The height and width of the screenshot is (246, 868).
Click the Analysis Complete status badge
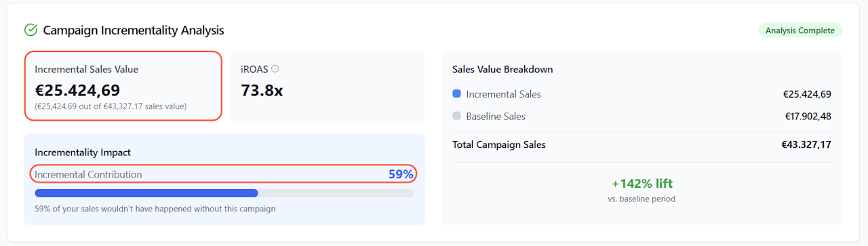pyautogui.click(x=800, y=30)
